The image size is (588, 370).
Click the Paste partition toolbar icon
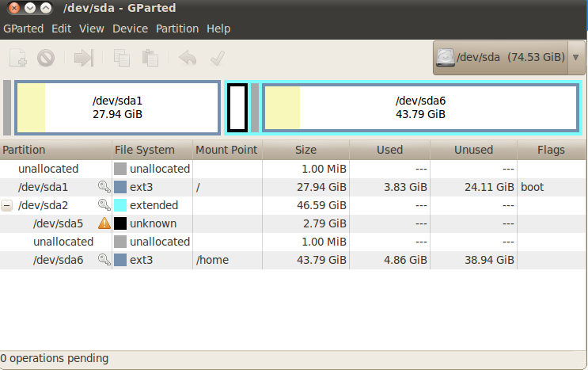click(150, 58)
